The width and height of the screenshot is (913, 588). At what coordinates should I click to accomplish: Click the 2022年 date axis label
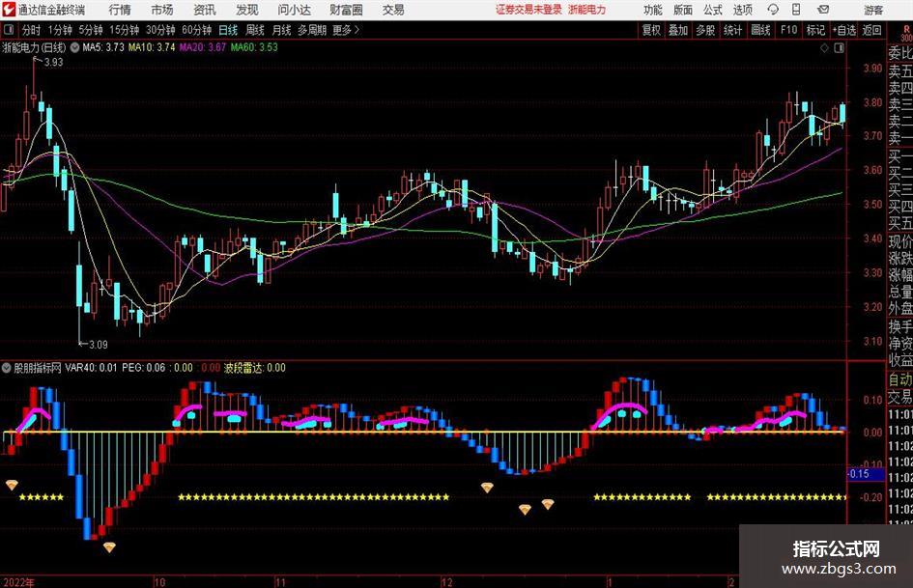pyautogui.click(x=18, y=582)
